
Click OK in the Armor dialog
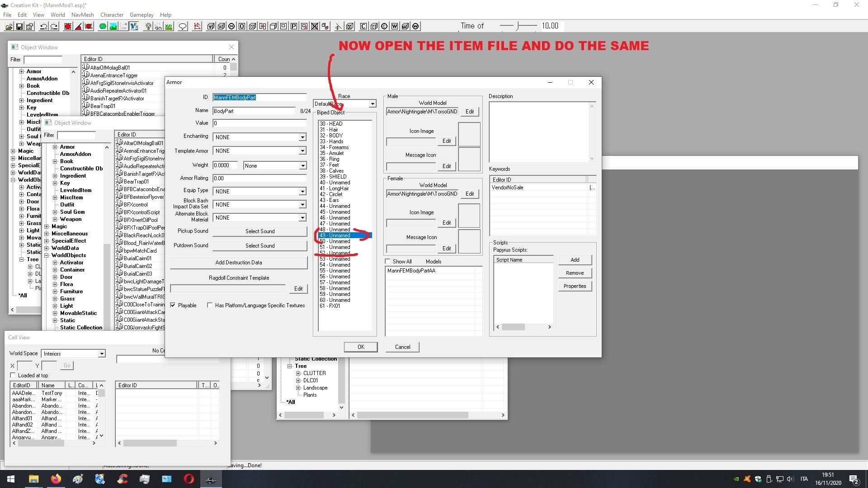(x=361, y=347)
